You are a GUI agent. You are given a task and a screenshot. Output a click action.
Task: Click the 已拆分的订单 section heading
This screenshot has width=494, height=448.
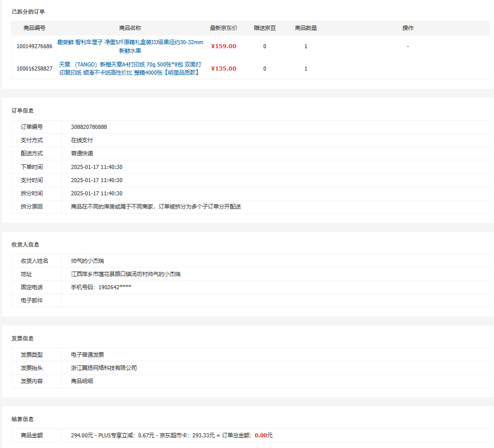tap(28, 11)
